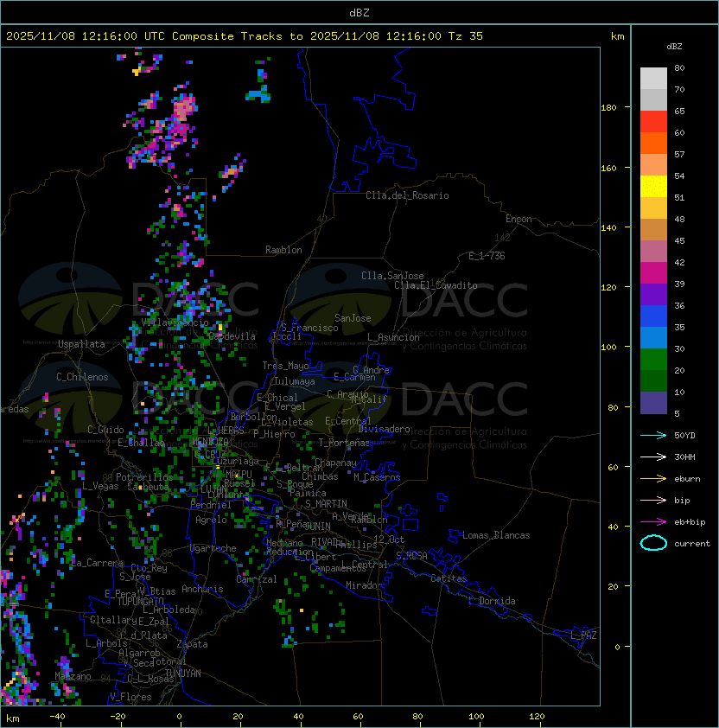Click the green 30 dBZ legend swatch
719x728 pixels.
click(653, 359)
